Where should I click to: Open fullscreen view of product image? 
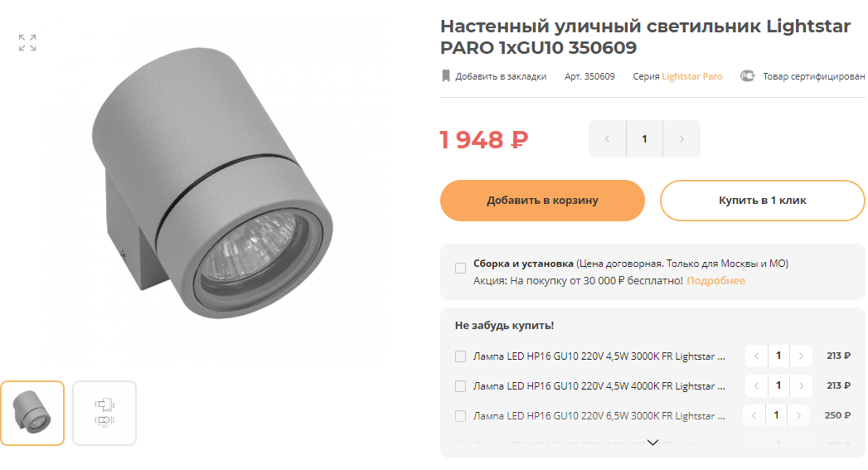coord(27,42)
